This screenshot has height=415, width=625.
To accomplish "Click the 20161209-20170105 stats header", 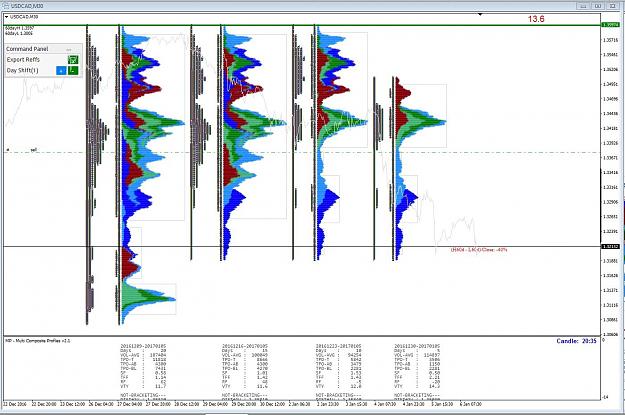I will [143, 346].
